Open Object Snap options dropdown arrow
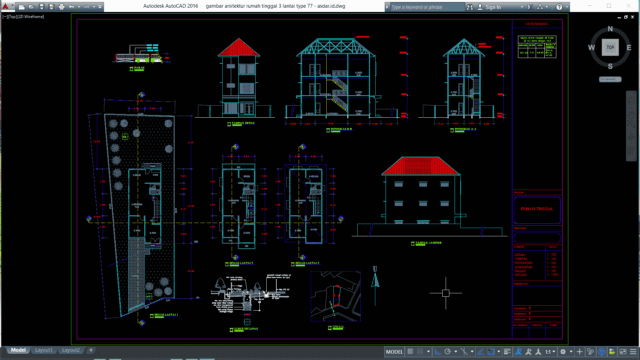 (x=499, y=351)
